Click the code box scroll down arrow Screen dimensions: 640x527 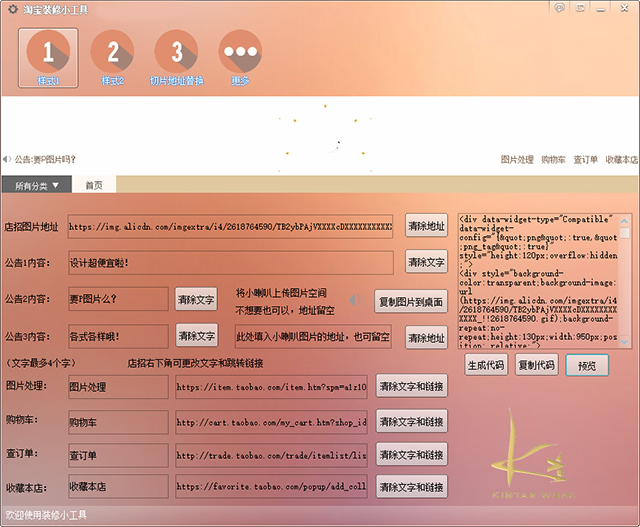tap(624, 341)
